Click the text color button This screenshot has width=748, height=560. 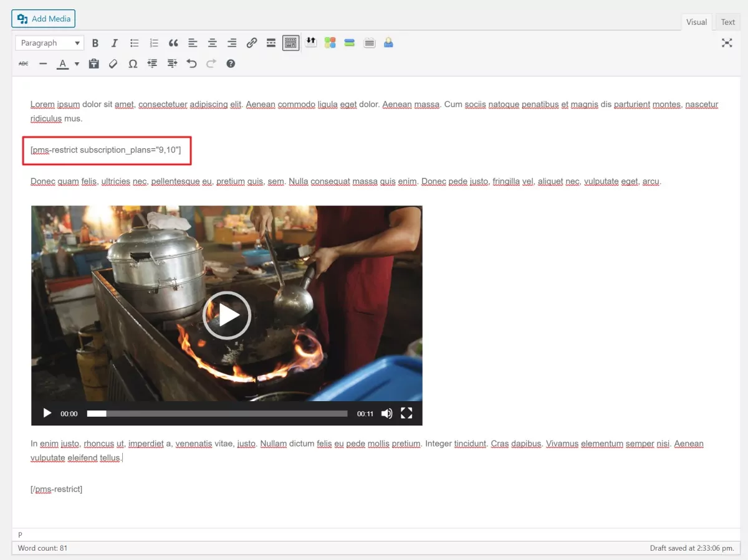coord(62,64)
